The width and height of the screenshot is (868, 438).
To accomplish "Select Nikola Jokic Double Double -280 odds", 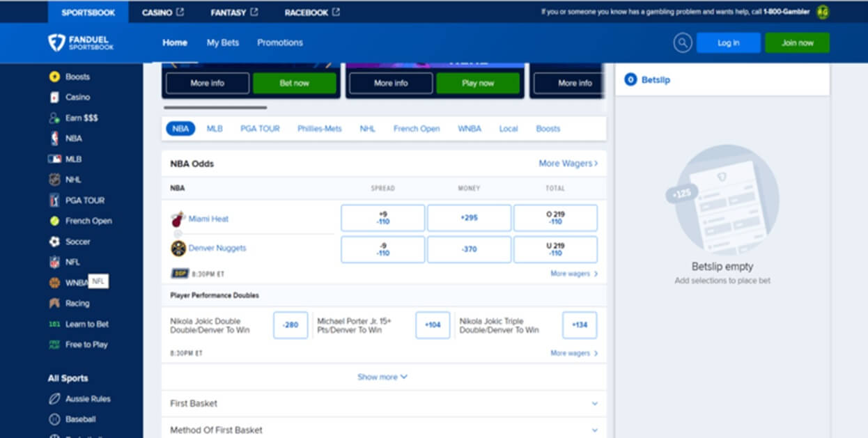I will (x=290, y=325).
